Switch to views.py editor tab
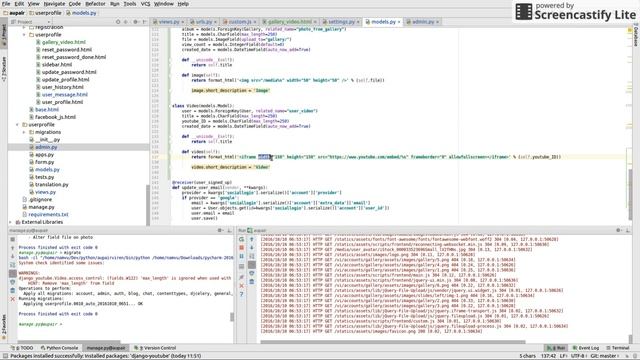Viewport: 640px width, 360px height. pyautogui.click(x=169, y=22)
